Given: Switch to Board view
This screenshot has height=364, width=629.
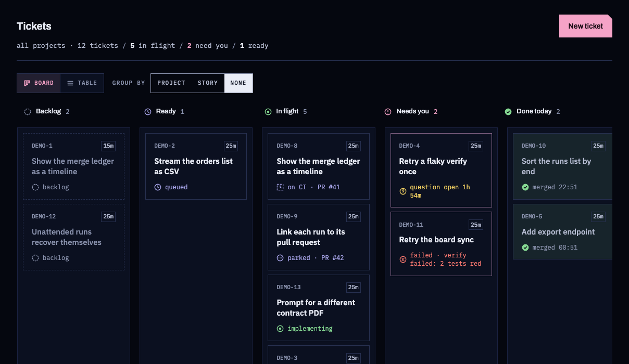Looking at the screenshot, I should click(39, 83).
